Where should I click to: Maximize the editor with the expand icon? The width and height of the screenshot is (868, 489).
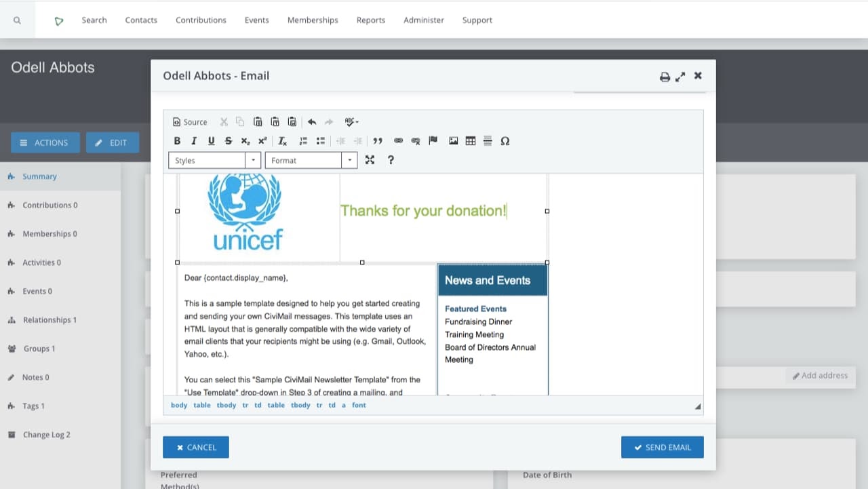[x=370, y=160]
